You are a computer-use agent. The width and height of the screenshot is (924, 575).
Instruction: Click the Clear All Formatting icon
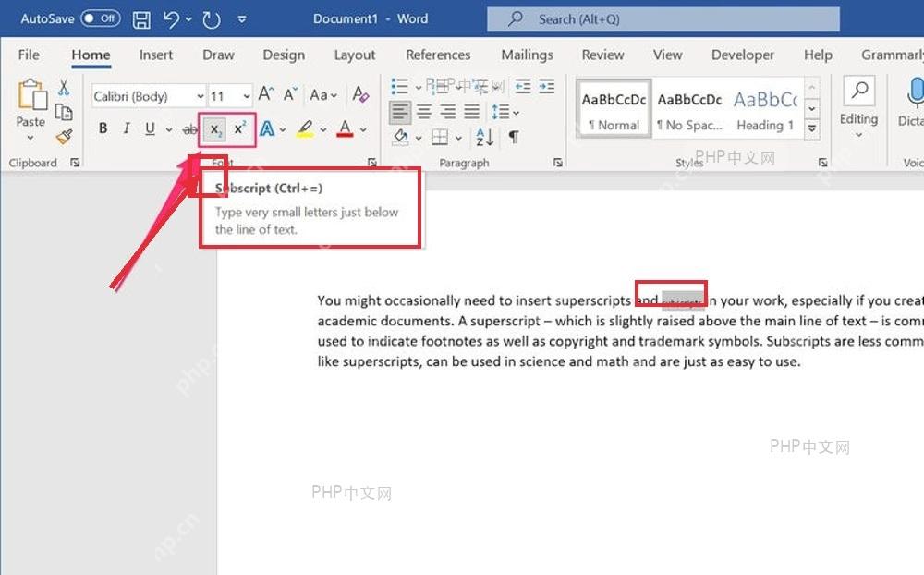point(360,93)
